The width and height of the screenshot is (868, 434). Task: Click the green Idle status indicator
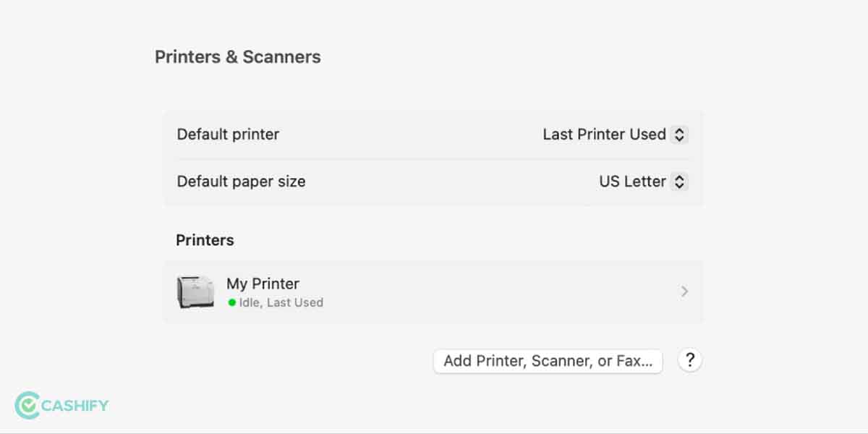[231, 302]
